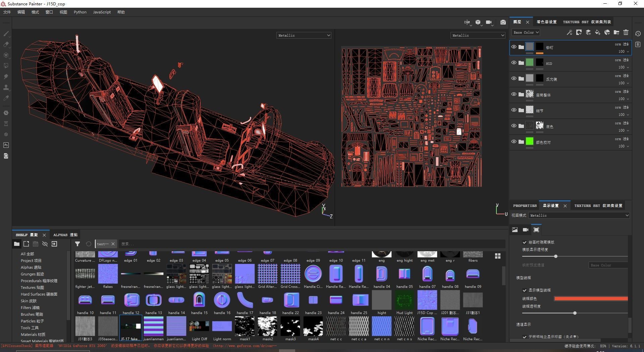Click the Add folder icon in layers
Image resolution: width=644 pixels, height=352 pixels.
point(616,32)
